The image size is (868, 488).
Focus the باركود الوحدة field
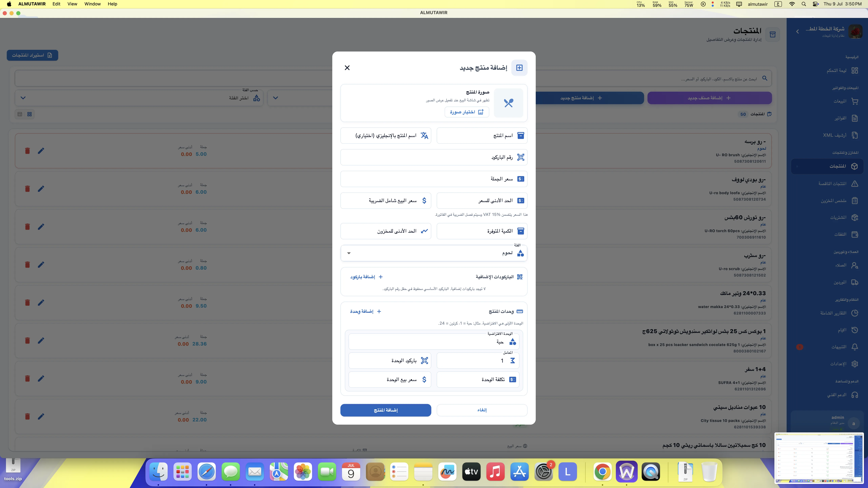point(390,361)
